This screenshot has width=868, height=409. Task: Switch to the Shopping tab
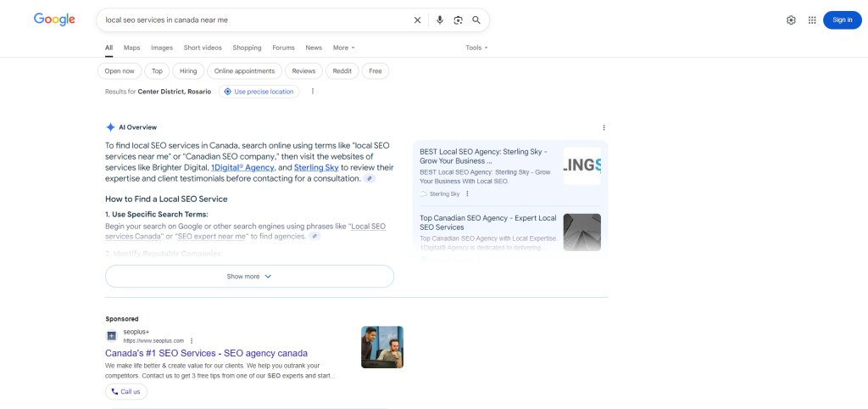click(247, 48)
